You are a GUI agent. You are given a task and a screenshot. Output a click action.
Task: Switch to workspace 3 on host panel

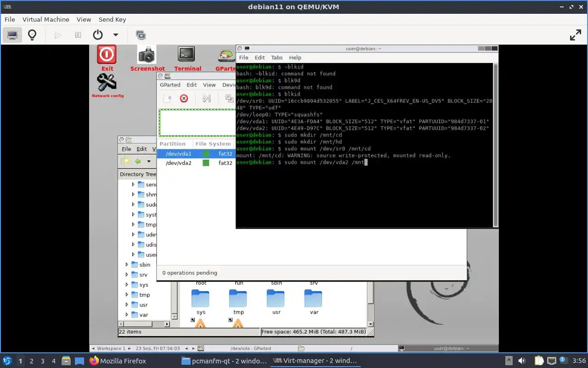point(42,361)
